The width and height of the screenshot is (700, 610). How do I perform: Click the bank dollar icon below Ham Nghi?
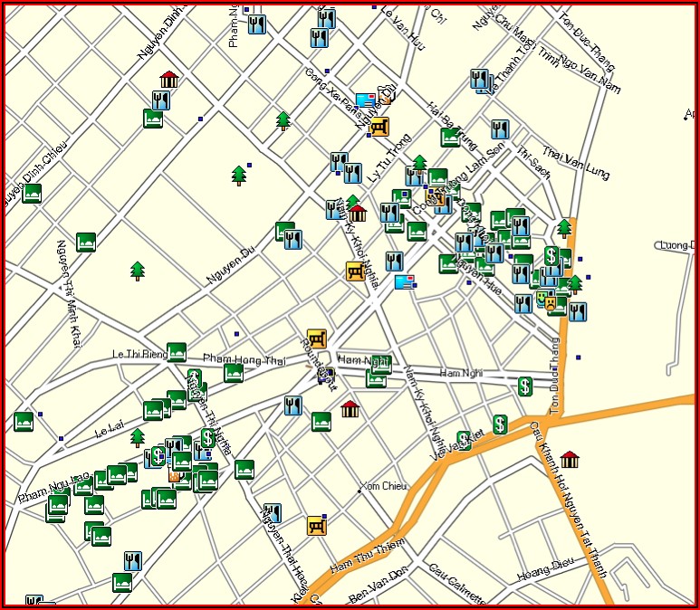point(524,386)
